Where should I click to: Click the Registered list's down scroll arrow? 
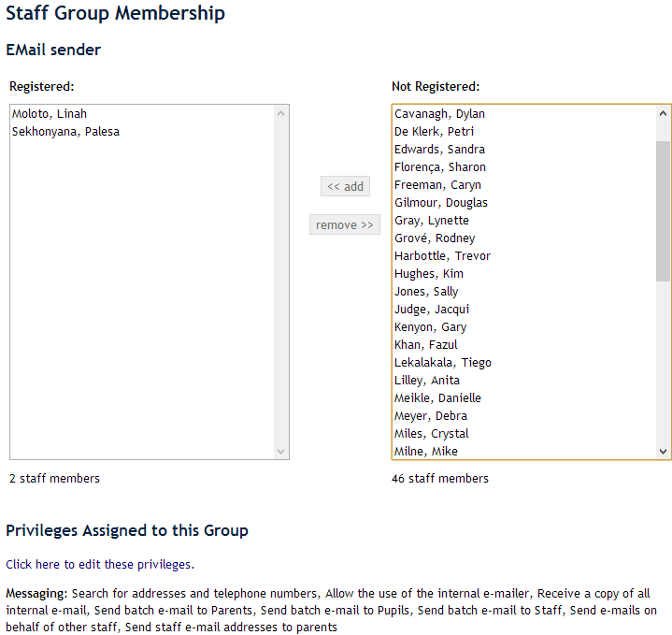click(281, 452)
